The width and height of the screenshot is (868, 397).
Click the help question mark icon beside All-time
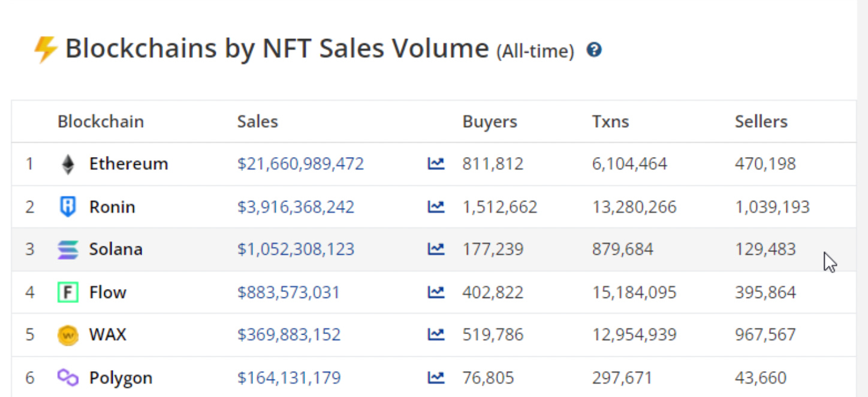[594, 50]
